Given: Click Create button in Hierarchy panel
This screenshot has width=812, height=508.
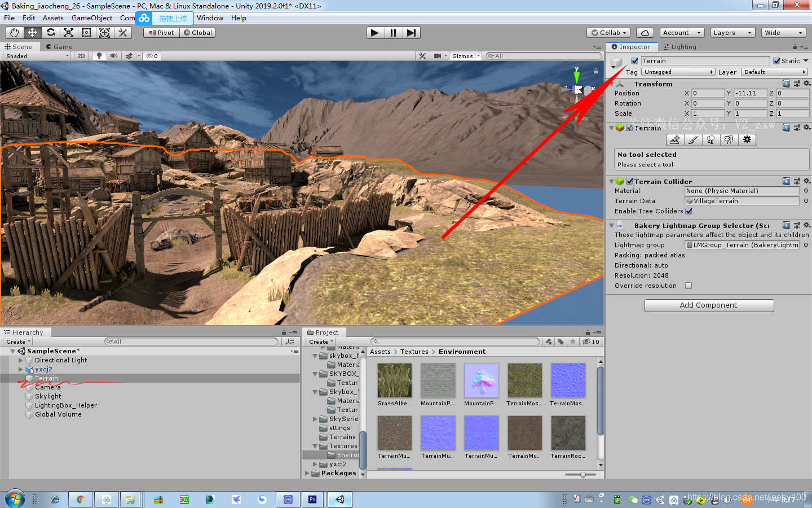Looking at the screenshot, I should click(x=17, y=341).
